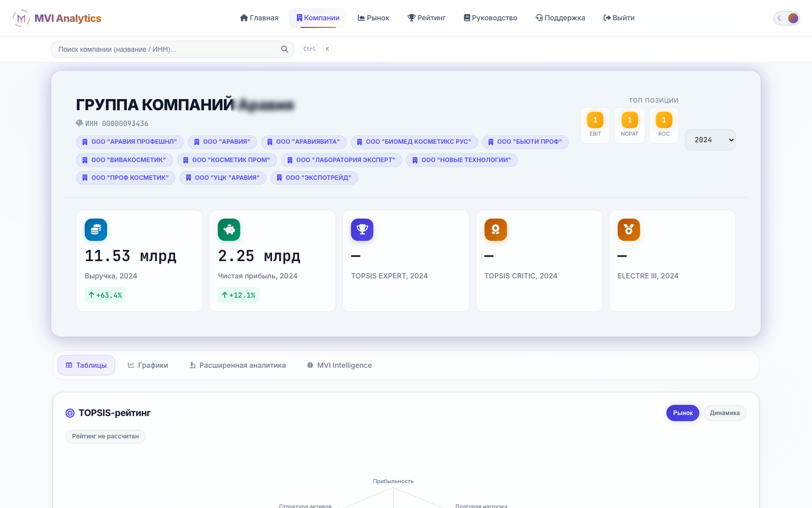Click the +12.1% profit growth badge

point(239,295)
